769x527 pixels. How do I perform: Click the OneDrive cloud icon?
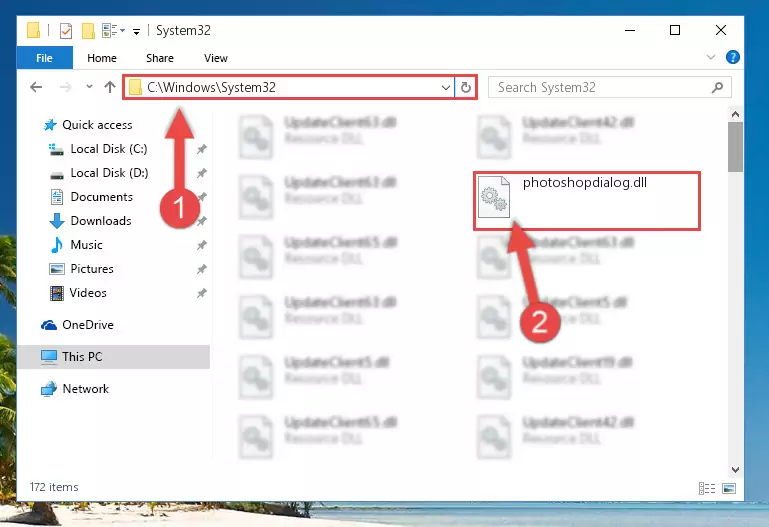click(x=49, y=325)
